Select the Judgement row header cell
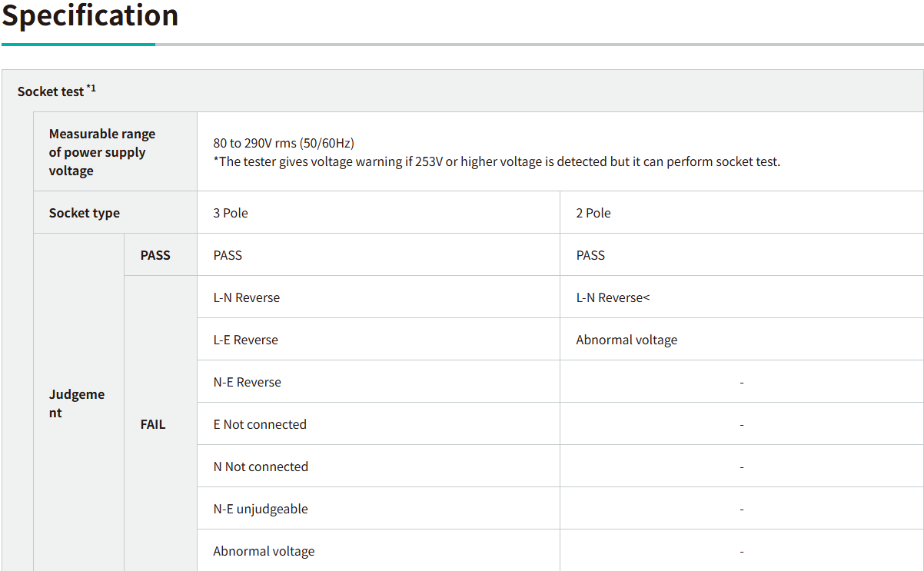Viewport: 924px width, 571px height. tap(77, 403)
